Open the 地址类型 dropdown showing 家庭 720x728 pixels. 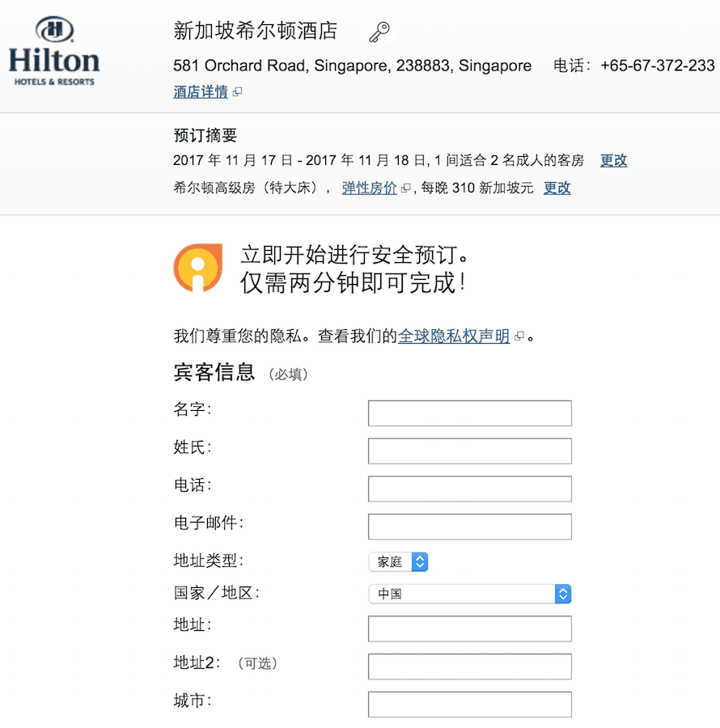pos(398,561)
